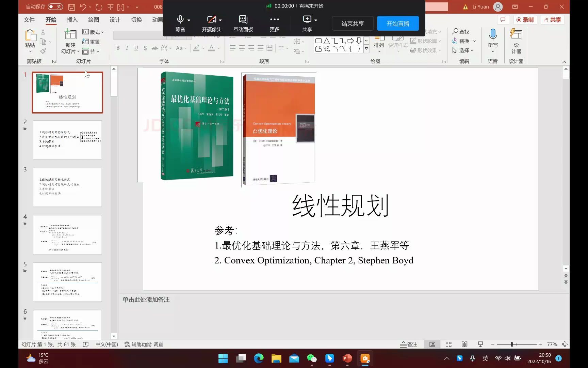The width and height of the screenshot is (588, 368).
Task: Open the 形状轮廓 outline dropdown
Action: click(426, 41)
